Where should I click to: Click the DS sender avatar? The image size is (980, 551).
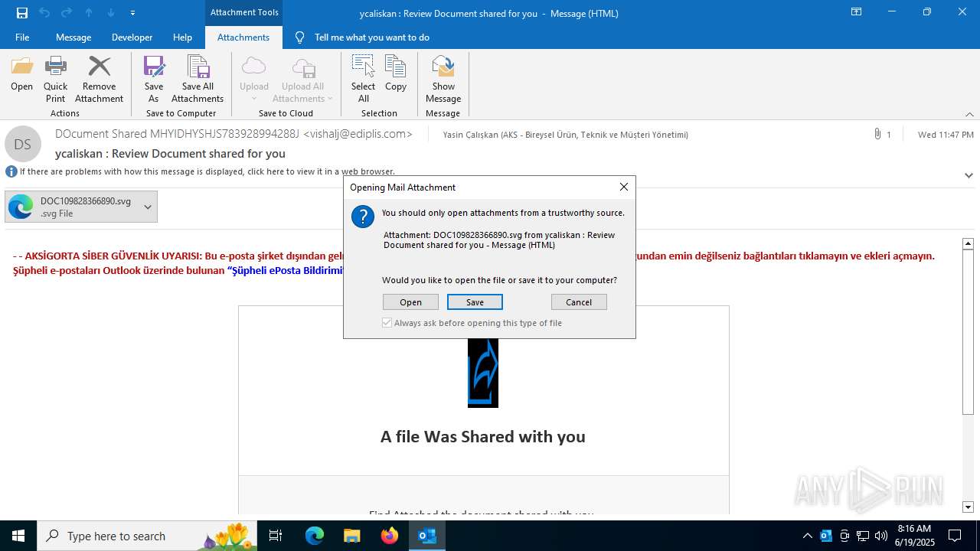pyautogui.click(x=23, y=144)
